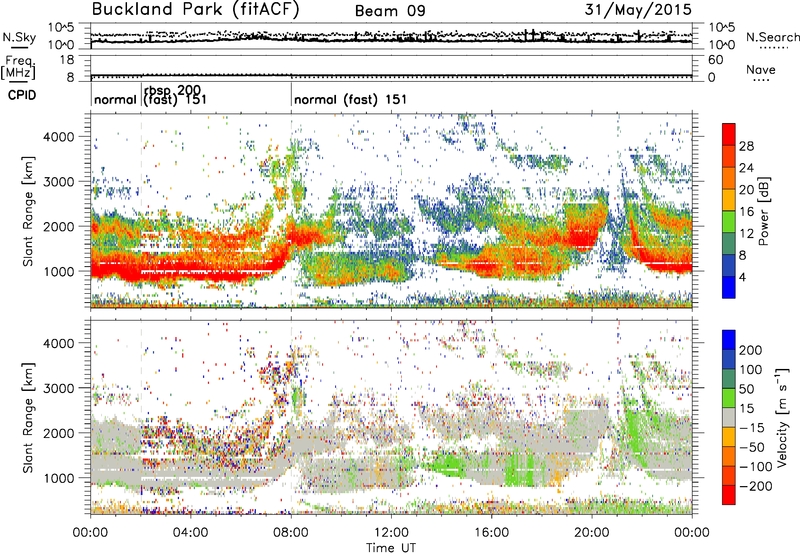The image size is (800, 554).
Task: Click the '3000' tick of the velocity panel
Action: (58, 388)
